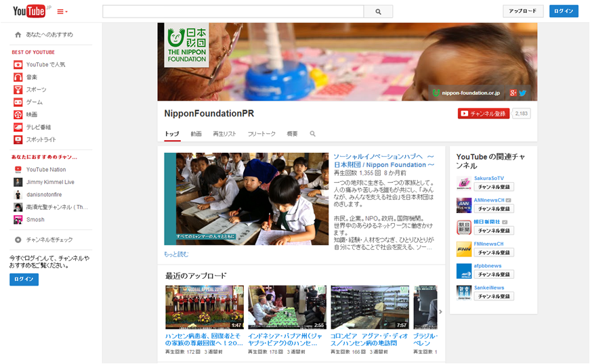The height and width of the screenshot is (364, 590).
Task: Expand description with もっと読む
Action: tap(176, 254)
